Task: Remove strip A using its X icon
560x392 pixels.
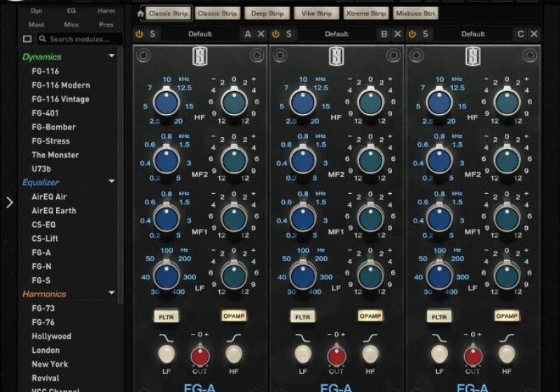Action: tap(261, 34)
